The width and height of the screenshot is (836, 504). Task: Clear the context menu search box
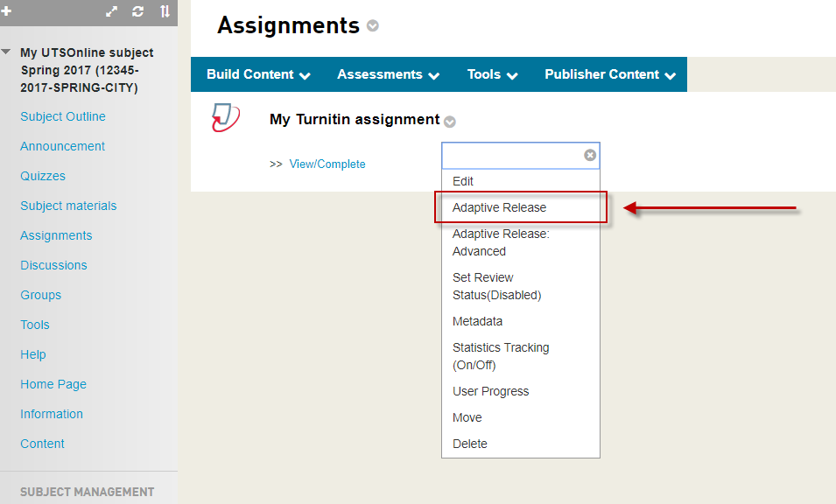pos(590,155)
